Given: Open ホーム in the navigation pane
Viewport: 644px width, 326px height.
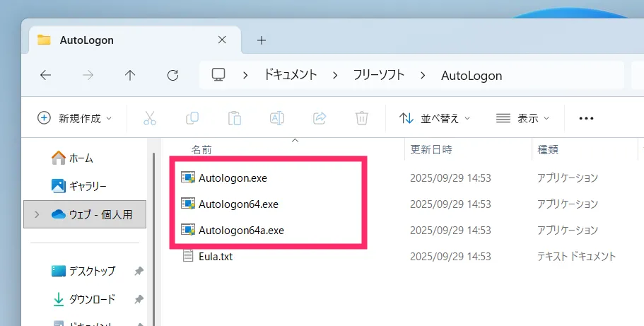Looking at the screenshot, I should coord(72,158).
